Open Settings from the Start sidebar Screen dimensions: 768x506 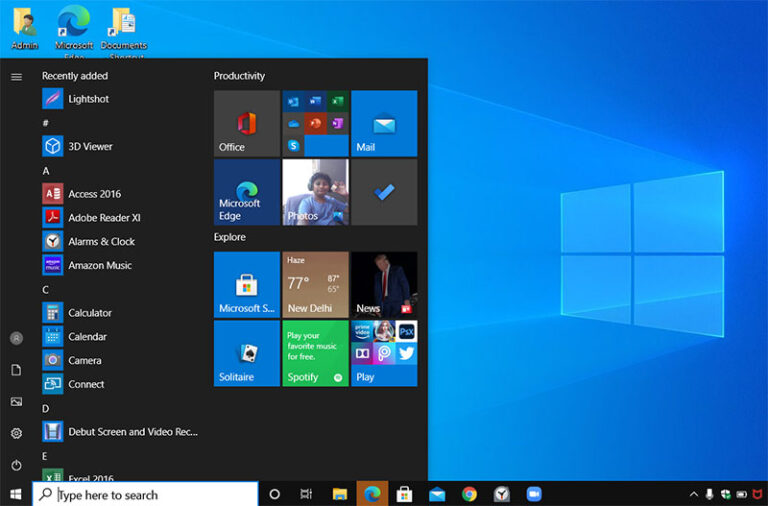(16, 433)
